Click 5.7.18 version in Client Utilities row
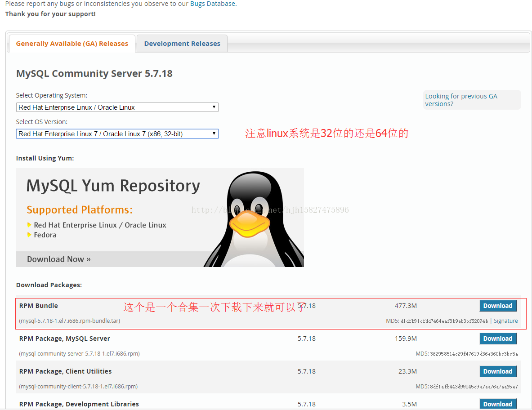 [306, 371]
